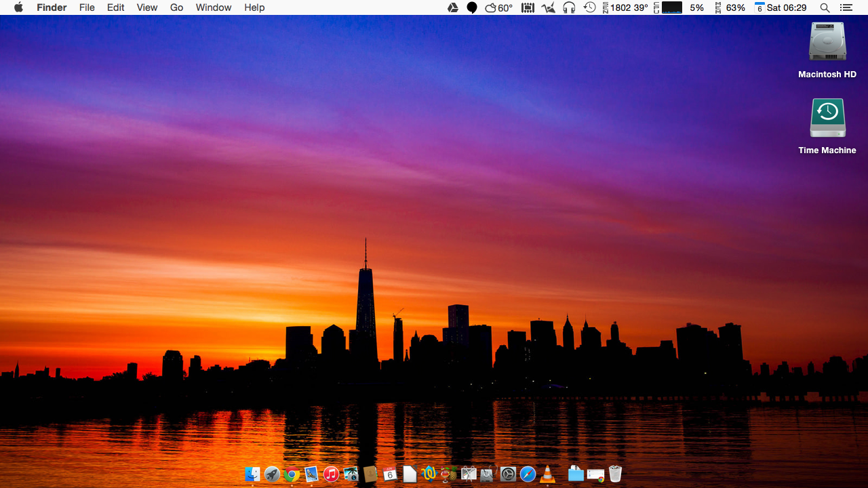Open the Go menu
This screenshot has height=488, width=868.
click(x=177, y=7)
